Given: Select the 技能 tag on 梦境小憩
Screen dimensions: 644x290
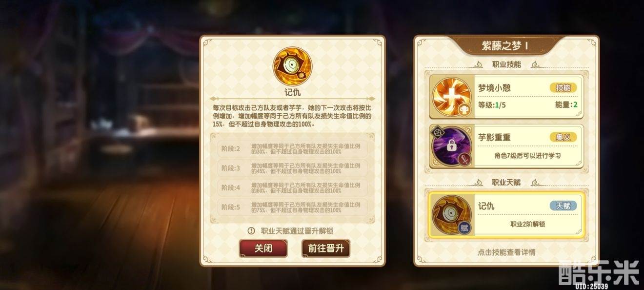Looking at the screenshot, I should pos(563,88).
